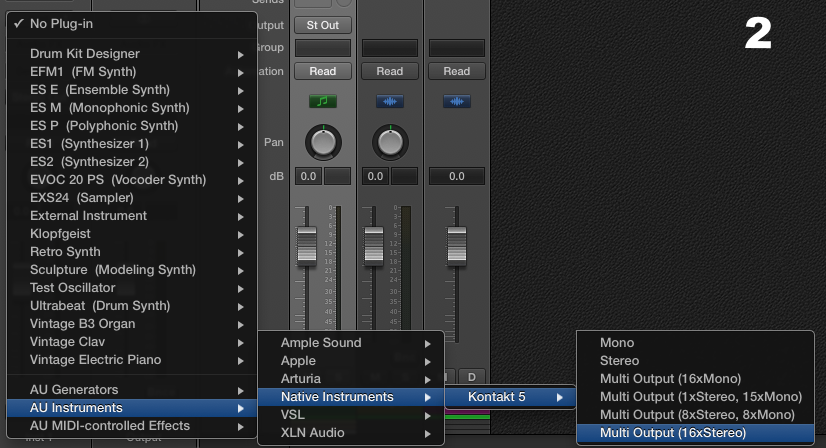Image resolution: width=826 pixels, height=448 pixels.
Task: Click second strip's 0.0 dB value field
Action: (375, 176)
